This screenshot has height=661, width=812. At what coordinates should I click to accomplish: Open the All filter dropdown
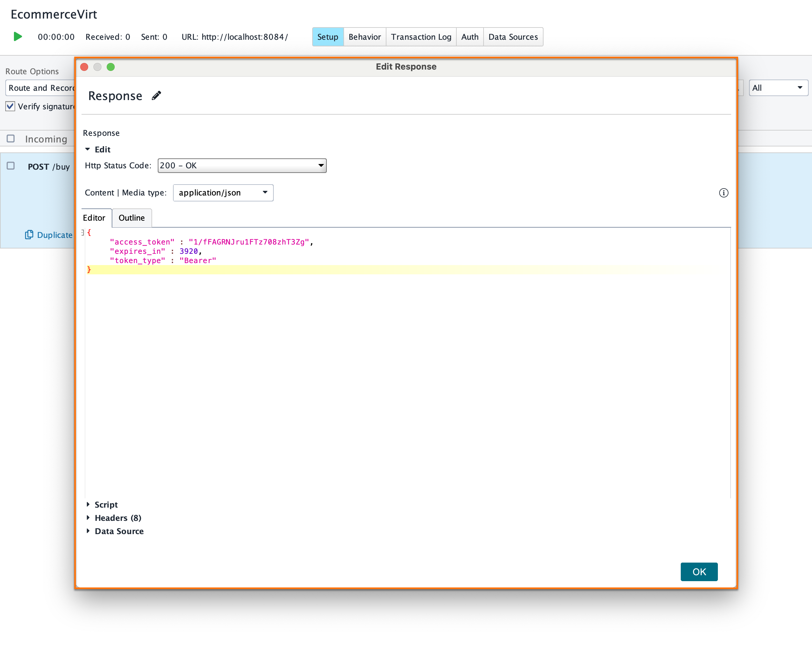(800, 87)
